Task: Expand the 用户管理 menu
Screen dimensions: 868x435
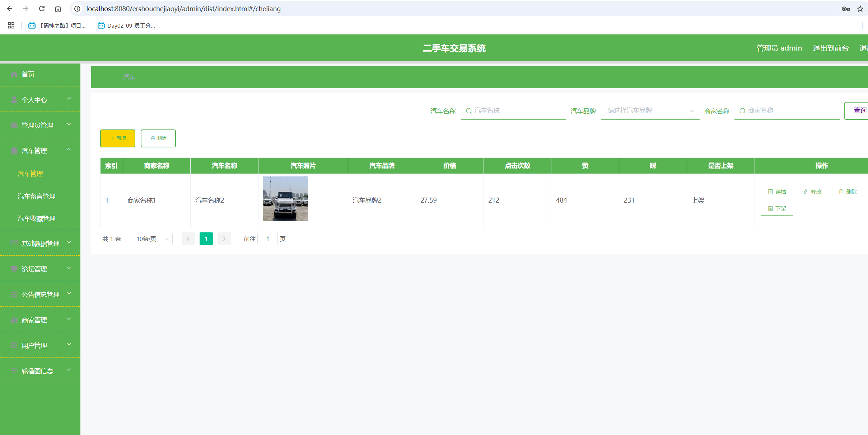Action: [40, 345]
